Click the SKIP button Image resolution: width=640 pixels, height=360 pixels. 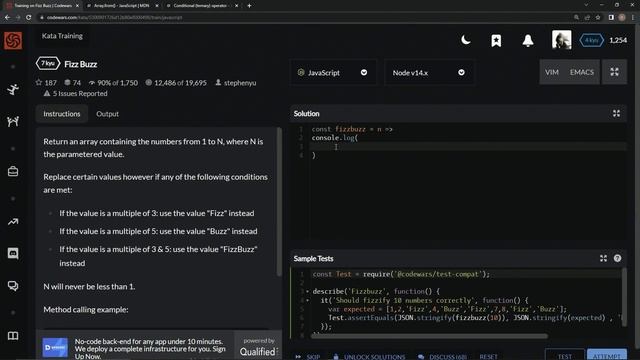308,356
